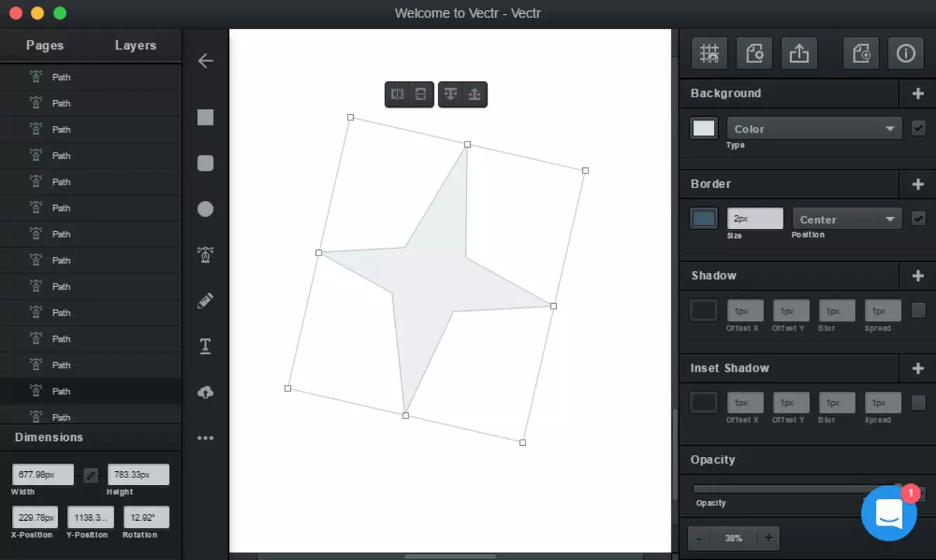The image size is (936, 560).
Task: Switch to the Layers tab
Action: [x=135, y=45]
